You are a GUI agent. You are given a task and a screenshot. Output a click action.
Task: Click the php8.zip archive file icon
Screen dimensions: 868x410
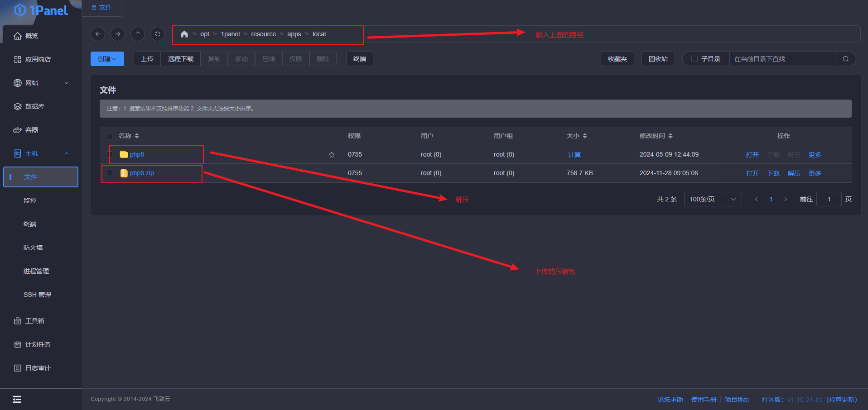pos(124,173)
